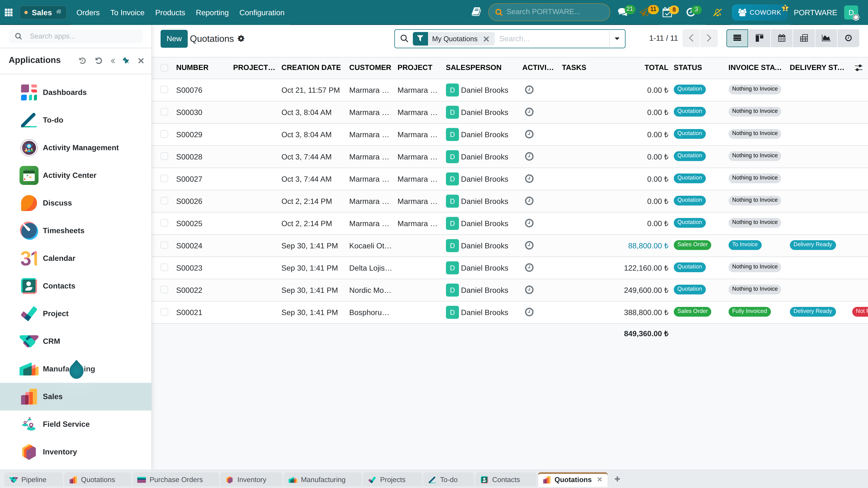Open optional columns adjust settings
Screen dimensions: 868x488
[x=858, y=68]
